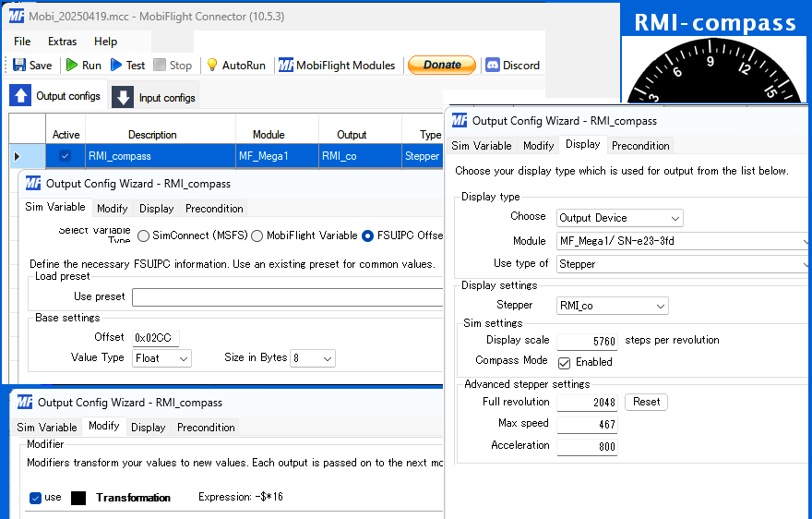The image size is (812, 519).
Task: Click the row selector arrow for RMI_compass
Action: point(18,156)
